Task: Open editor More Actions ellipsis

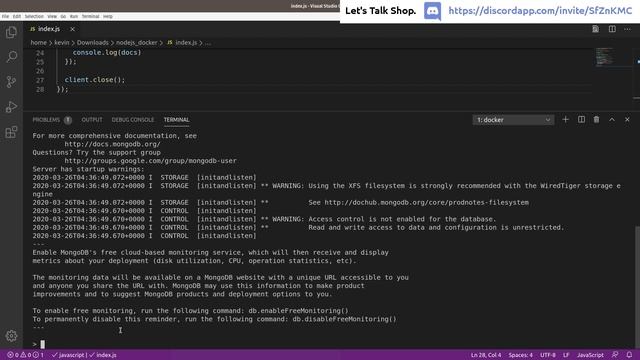Action: point(627,29)
